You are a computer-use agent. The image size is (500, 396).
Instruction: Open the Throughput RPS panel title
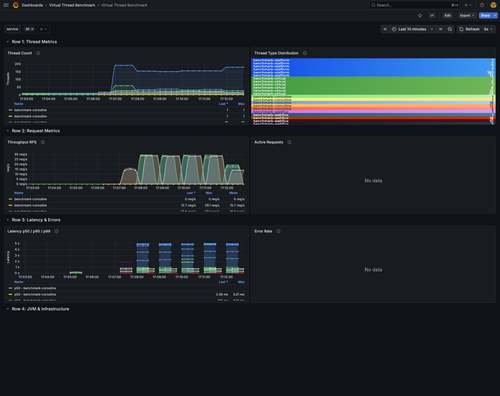pyautogui.click(x=22, y=142)
